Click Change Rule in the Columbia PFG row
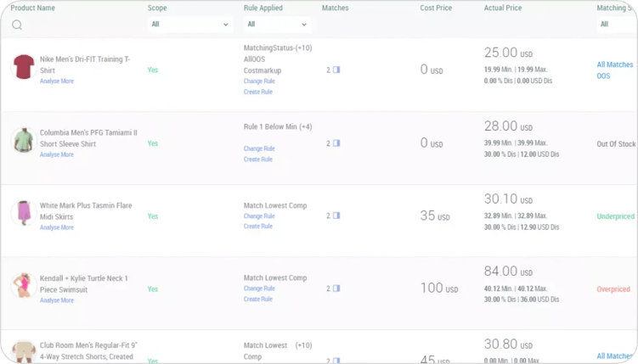Viewport: 638px width, 364px height. 259,148
